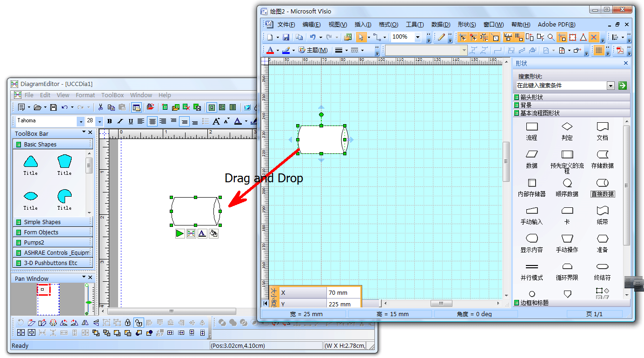This screenshot has width=644, height=358.
Task: Toggle Visio pointer tool button
Action: coord(361,37)
